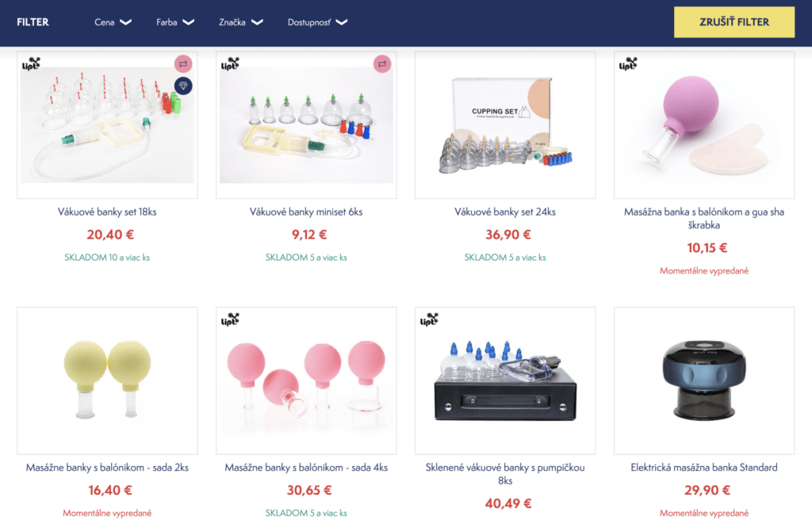Viewport: 812px width, 520px height.
Task: Expand the Značka filter dropdown
Action: [241, 22]
